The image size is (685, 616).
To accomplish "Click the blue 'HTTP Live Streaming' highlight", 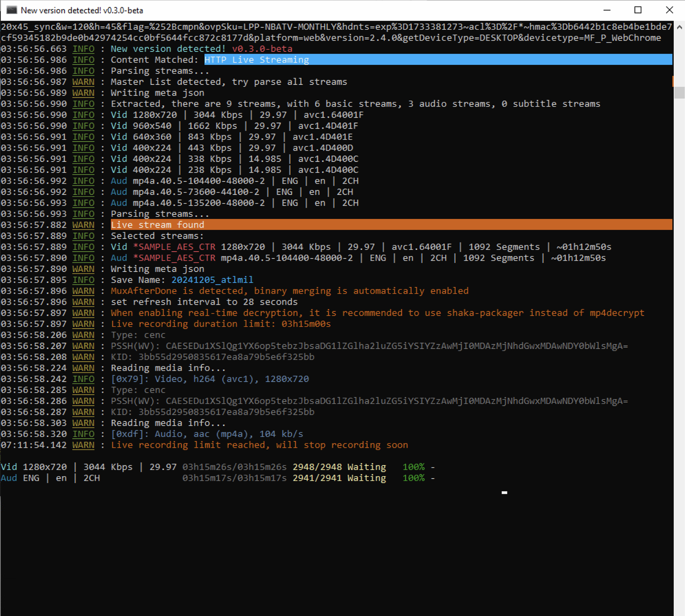I will pos(256,60).
